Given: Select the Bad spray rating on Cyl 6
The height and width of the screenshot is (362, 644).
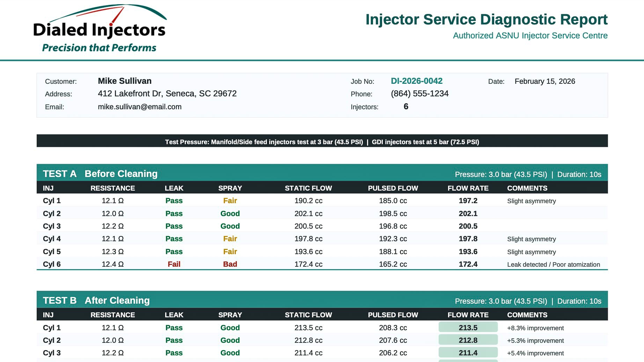Looking at the screenshot, I should click(230, 264).
